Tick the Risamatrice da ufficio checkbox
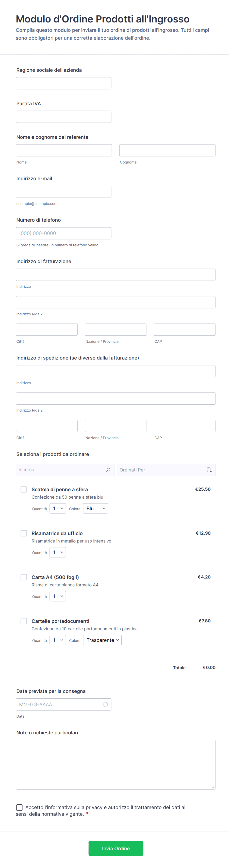 click(24, 533)
